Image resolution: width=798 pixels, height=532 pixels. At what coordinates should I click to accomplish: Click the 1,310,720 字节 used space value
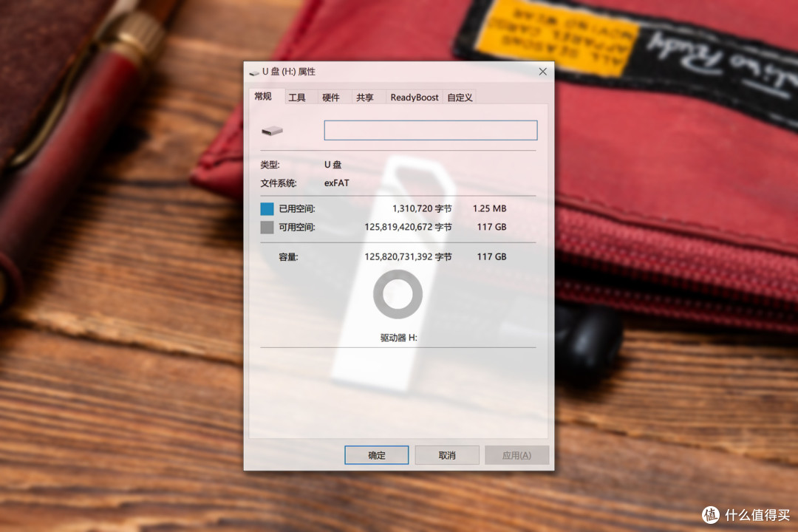[421, 208]
